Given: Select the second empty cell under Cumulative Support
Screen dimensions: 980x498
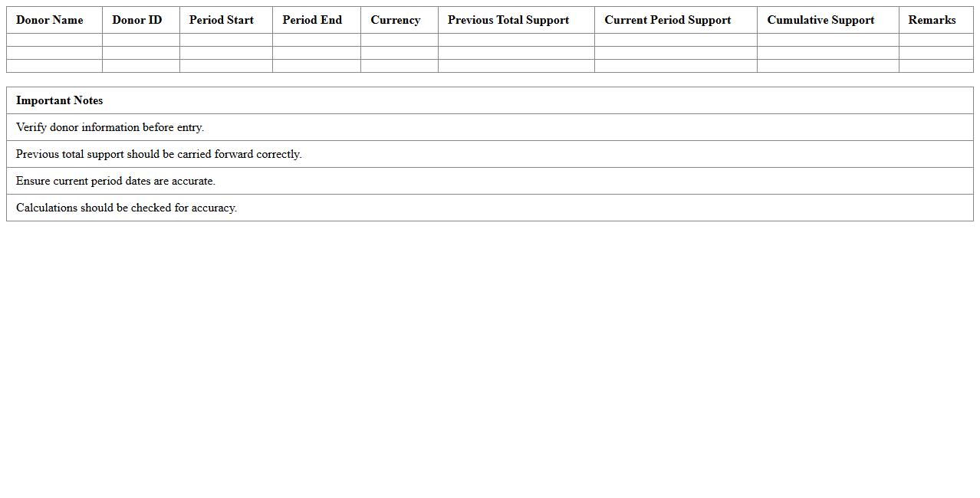Looking at the screenshot, I should [x=827, y=53].
